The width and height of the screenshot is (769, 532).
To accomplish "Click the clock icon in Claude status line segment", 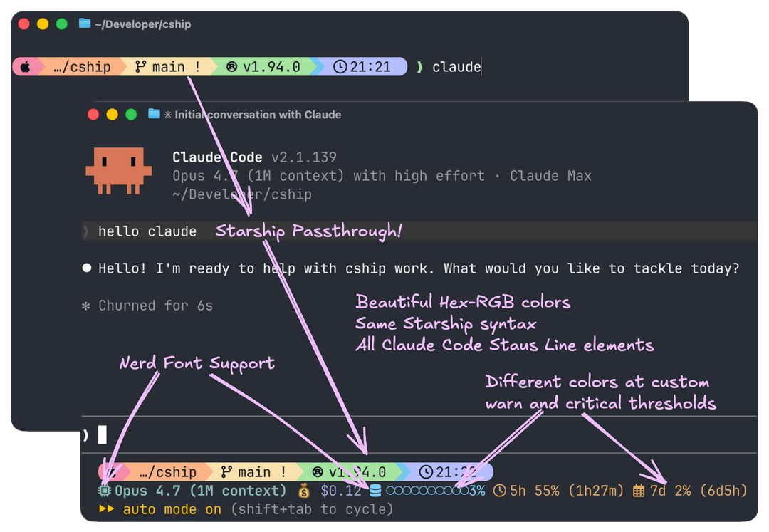I will [426, 471].
